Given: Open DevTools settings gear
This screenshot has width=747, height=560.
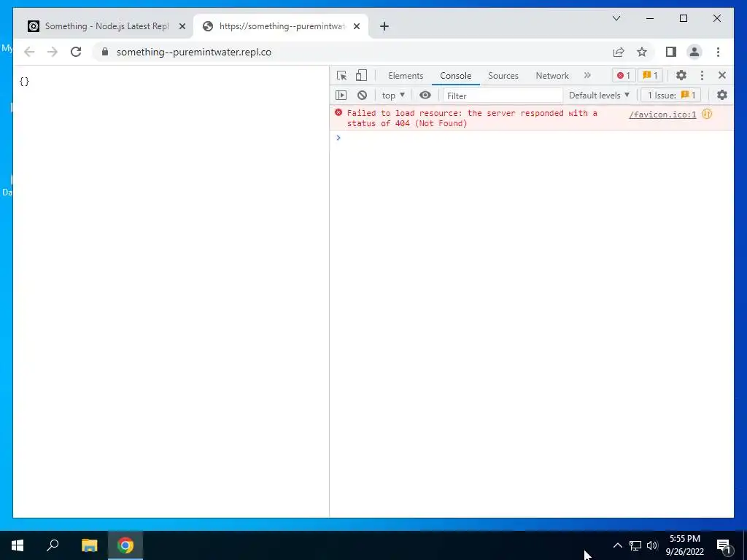Looking at the screenshot, I should coord(681,75).
